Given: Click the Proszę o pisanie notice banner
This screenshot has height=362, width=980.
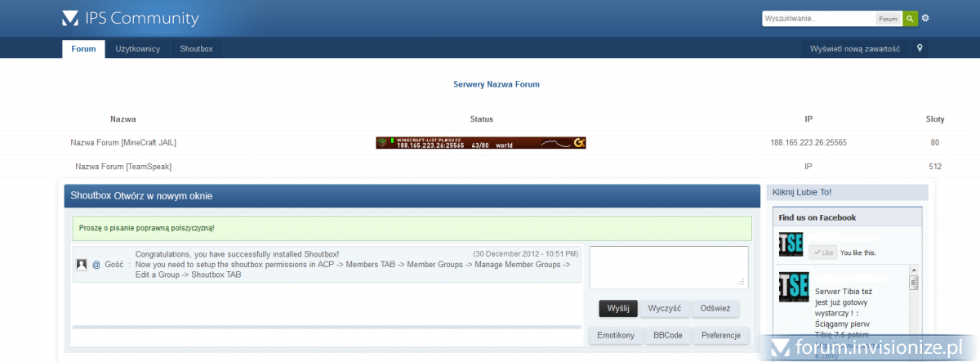Looking at the screenshot, I should [x=412, y=228].
